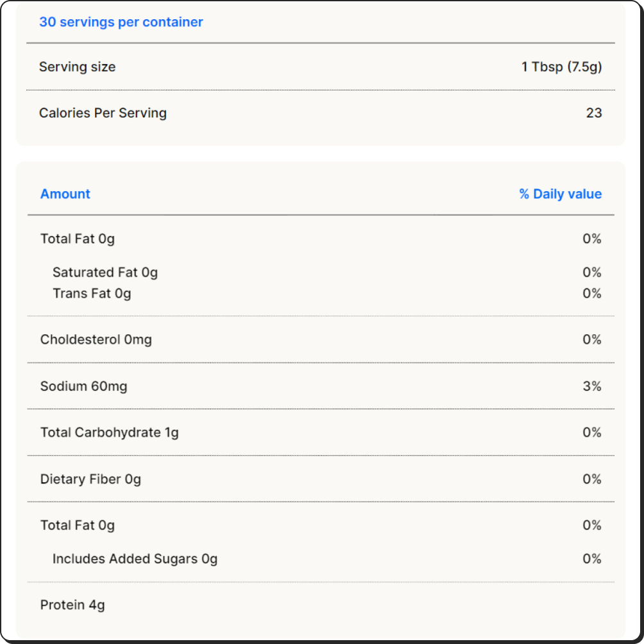Click the 3% daily value for Sodium
The width and height of the screenshot is (644, 644).
pos(592,386)
